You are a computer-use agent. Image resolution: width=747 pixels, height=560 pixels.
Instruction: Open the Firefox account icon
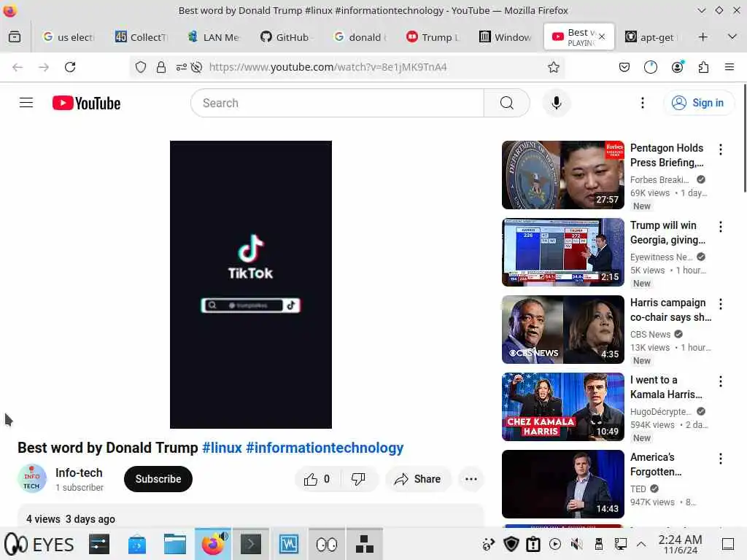(678, 67)
